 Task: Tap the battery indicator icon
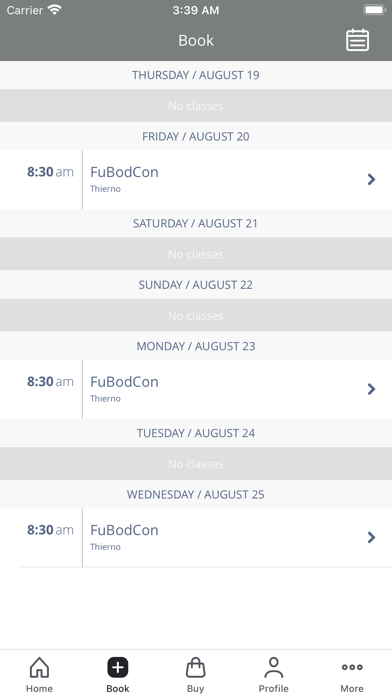375,10
